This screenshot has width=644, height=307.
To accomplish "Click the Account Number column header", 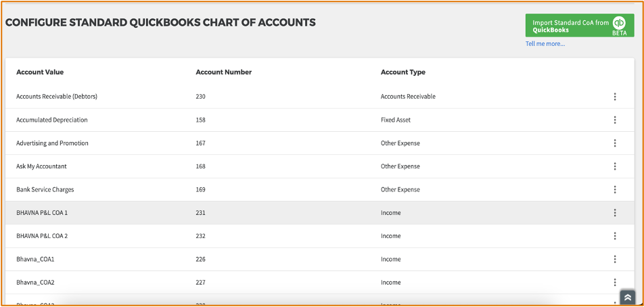I will [x=224, y=72].
